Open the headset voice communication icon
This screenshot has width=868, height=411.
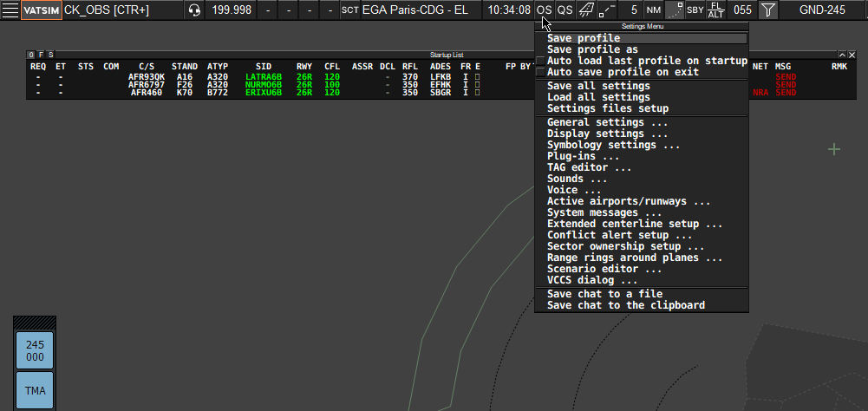coord(194,10)
